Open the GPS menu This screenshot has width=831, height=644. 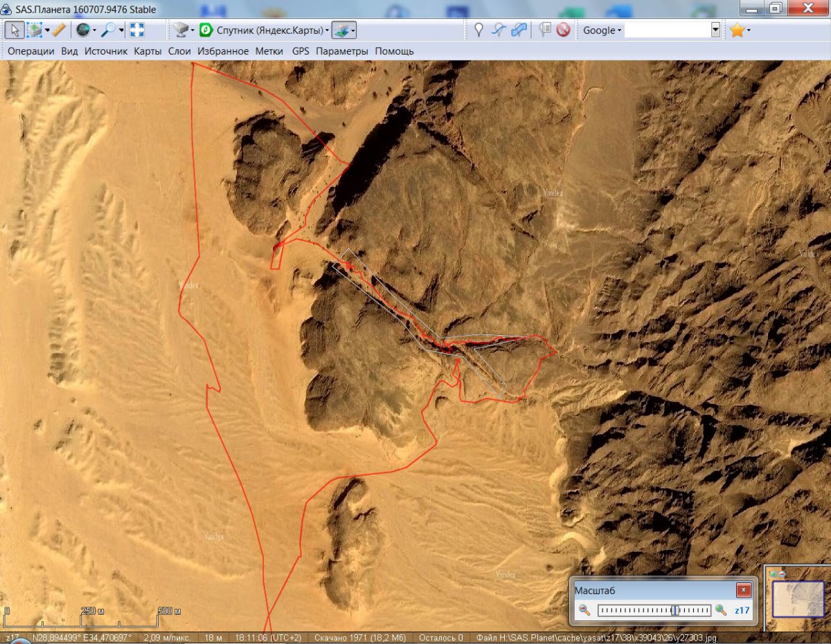pyautogui.click(x=301, y=51)
